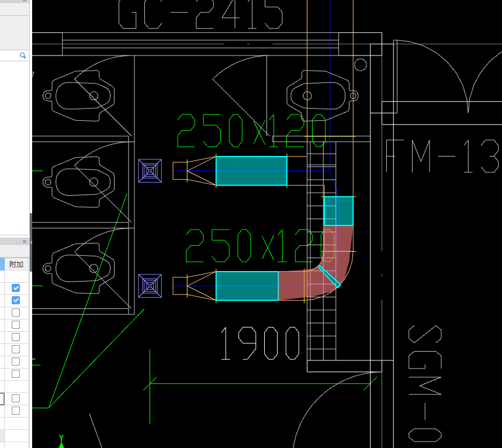
Task: Click the upper green 250X120 duct label
Action: tap(251, 131)
